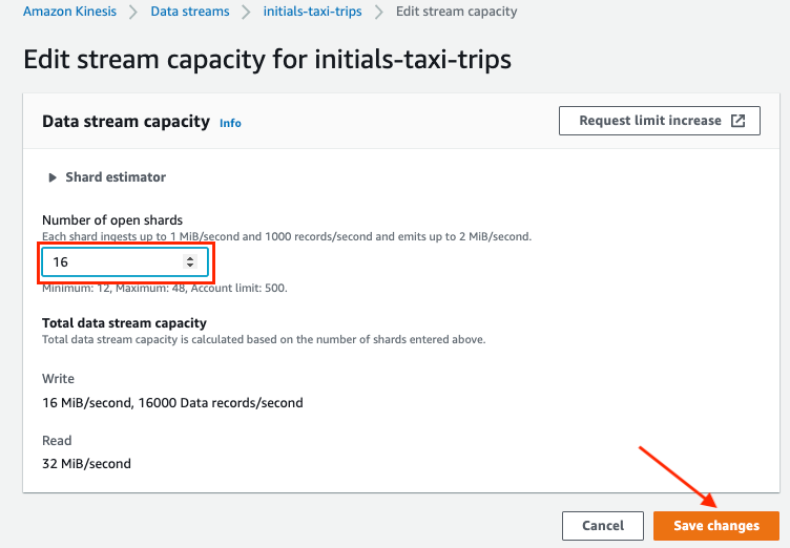
Task: Click the up arrow of the shards stepper
Action: pyautogui.click(x=190, y=258)
